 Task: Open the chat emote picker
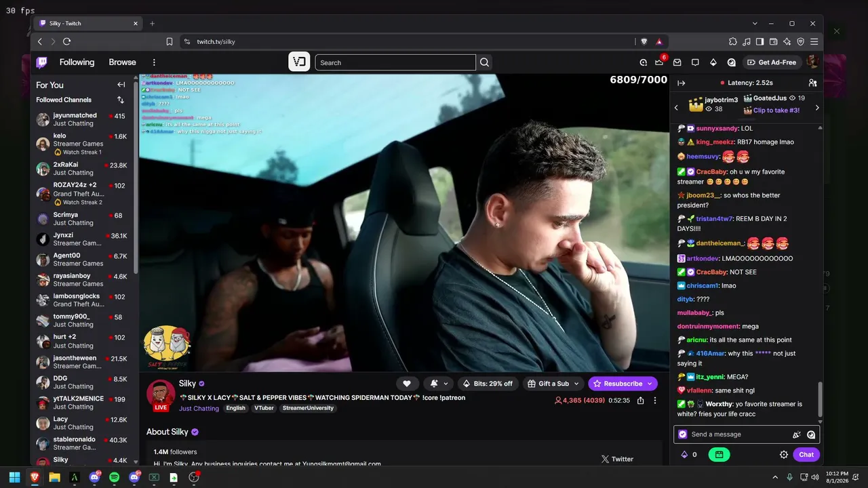click(811, 434)
